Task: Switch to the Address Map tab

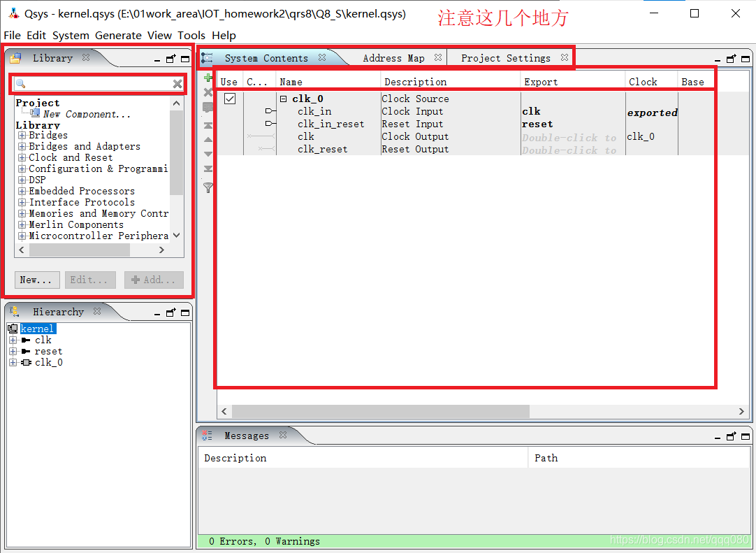Action: pos(393,58)
